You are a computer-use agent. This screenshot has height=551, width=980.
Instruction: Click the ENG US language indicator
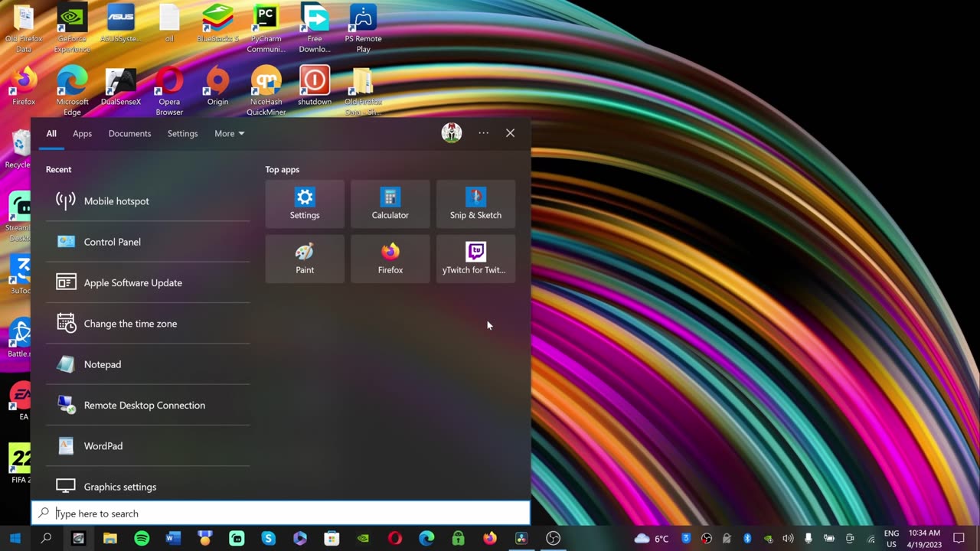[x=891, y=539]
